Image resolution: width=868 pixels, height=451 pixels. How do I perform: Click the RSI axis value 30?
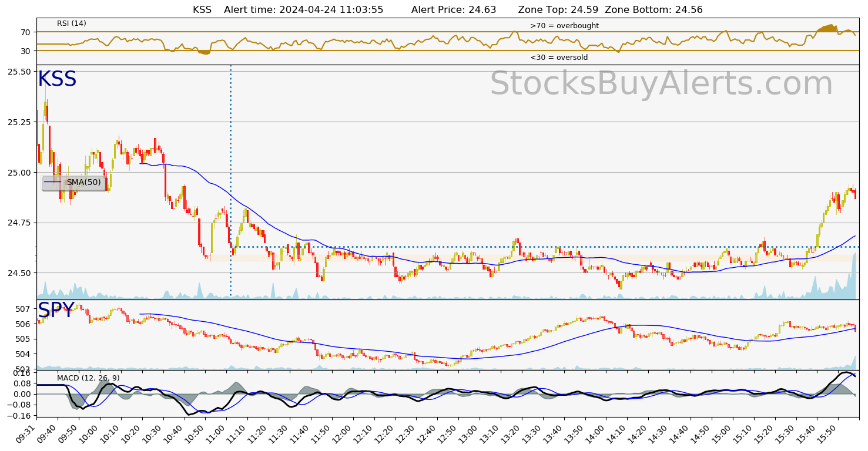[26, 51]
